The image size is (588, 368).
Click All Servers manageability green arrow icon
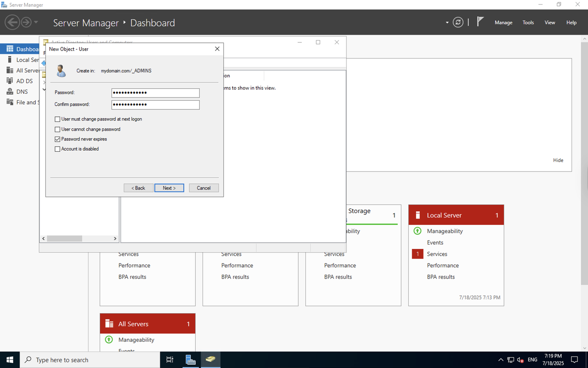tap(109, 339)
